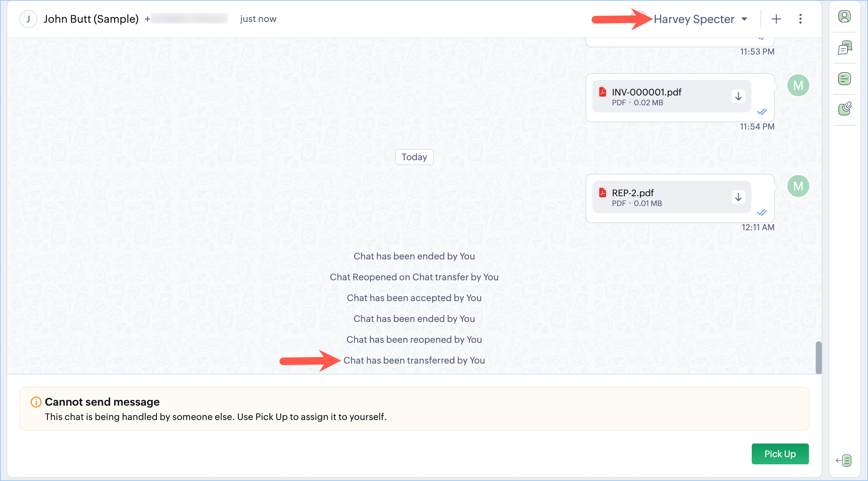This screenshot has height=481, width=868.
Task: Open the conversations panel icon in sidebar
Action: [x=844, y=48]
